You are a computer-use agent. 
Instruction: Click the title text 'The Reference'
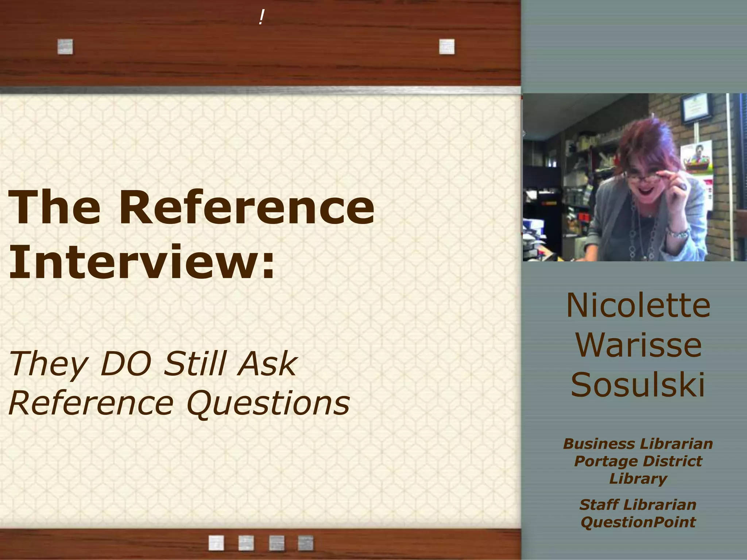(191, 207)
